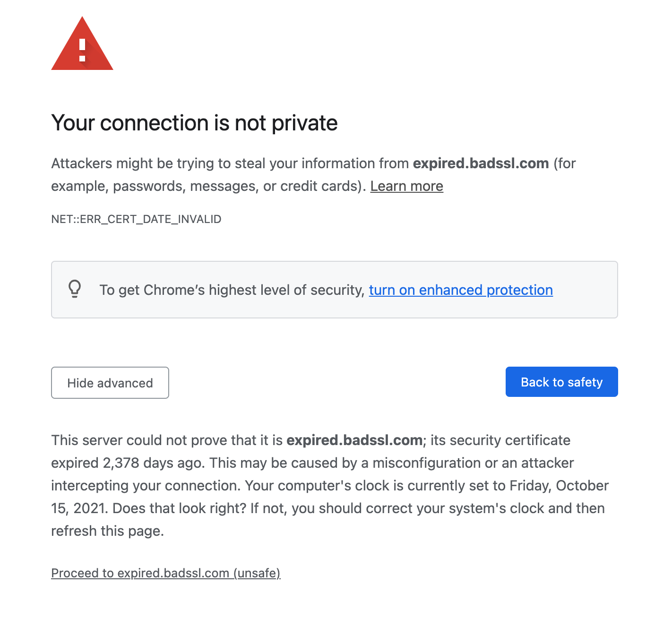Click the heading Your connection is not private
Viewport: 672px width, 618px height.
click(x=194, y=122)
